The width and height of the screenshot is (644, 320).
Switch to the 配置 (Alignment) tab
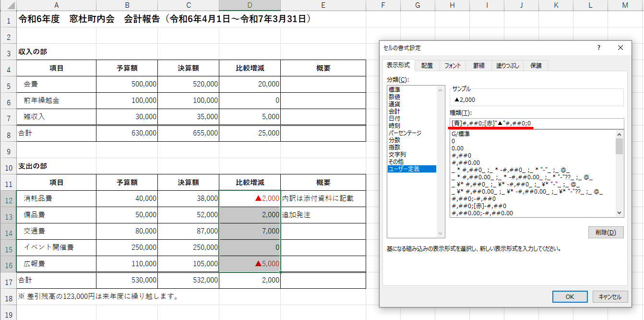(x=427, y=66)
